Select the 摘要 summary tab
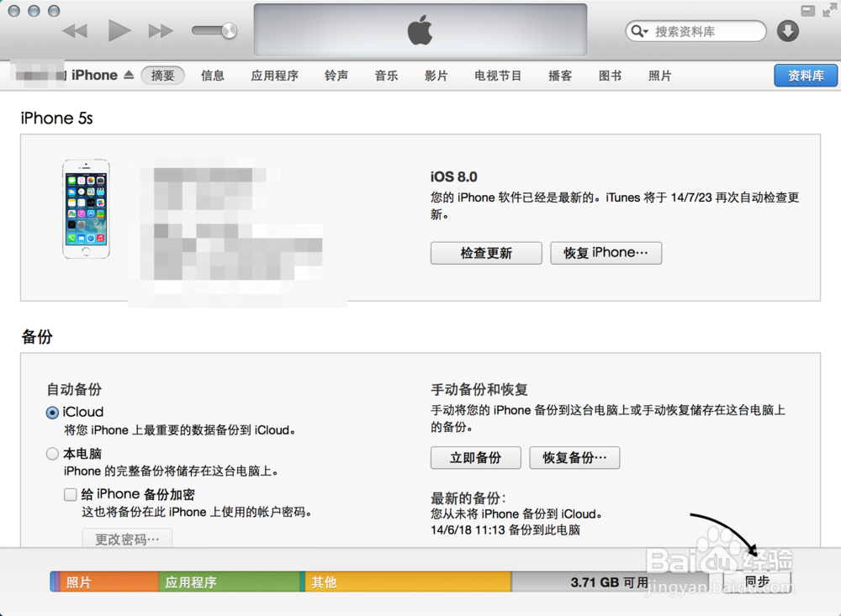Screen dimensions: 841x616 tap(162, 76)
